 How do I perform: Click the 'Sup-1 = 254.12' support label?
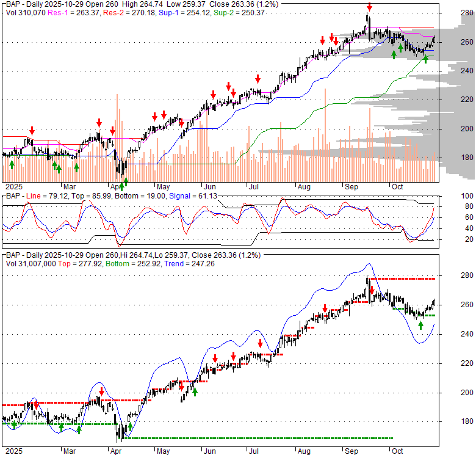[x=185, y=13]
